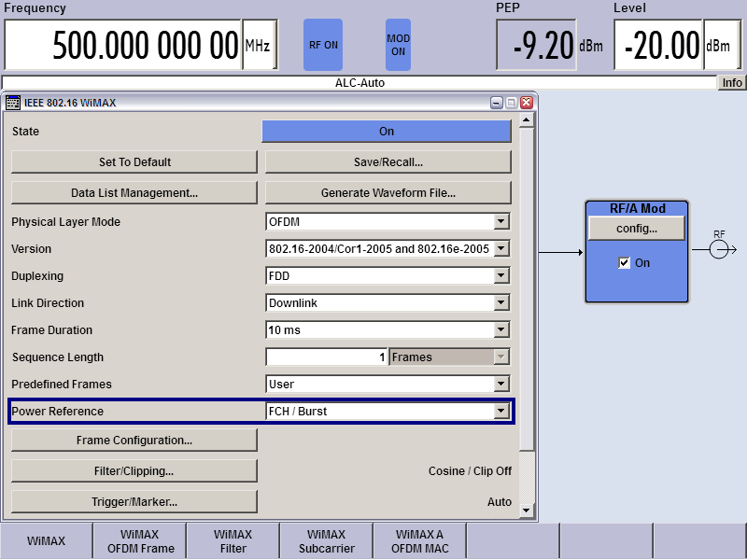Click the Frequency value field
The width and height of the screenshot is (747, 560).
123,45
